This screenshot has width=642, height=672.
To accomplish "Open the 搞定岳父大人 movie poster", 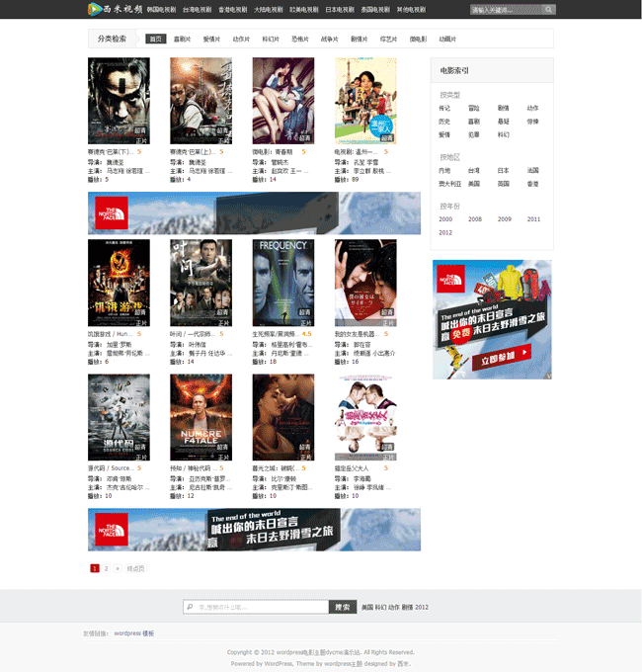I will tap(365, 417).
